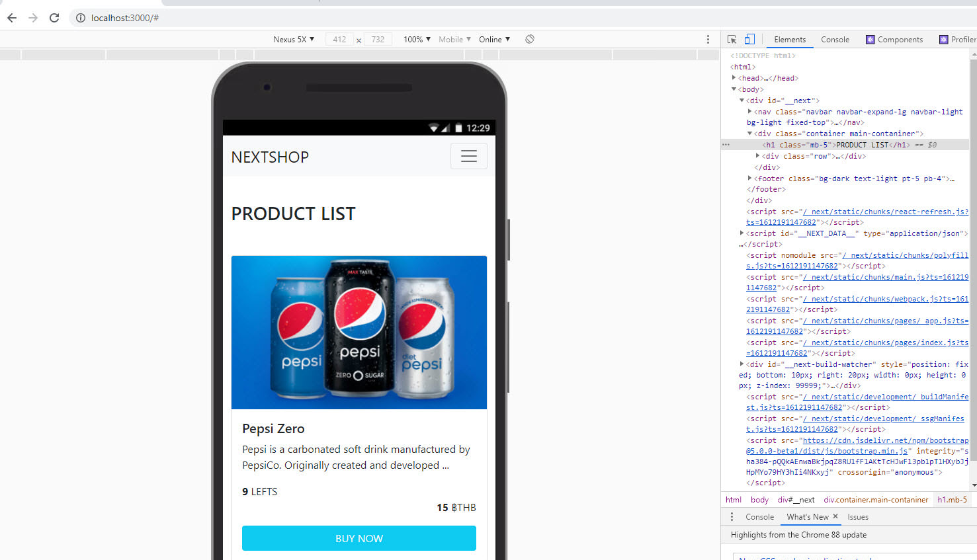Click the NEXTSHOP brand link
The width and height of the screenshot is (977, 560).
pos(270,157)
